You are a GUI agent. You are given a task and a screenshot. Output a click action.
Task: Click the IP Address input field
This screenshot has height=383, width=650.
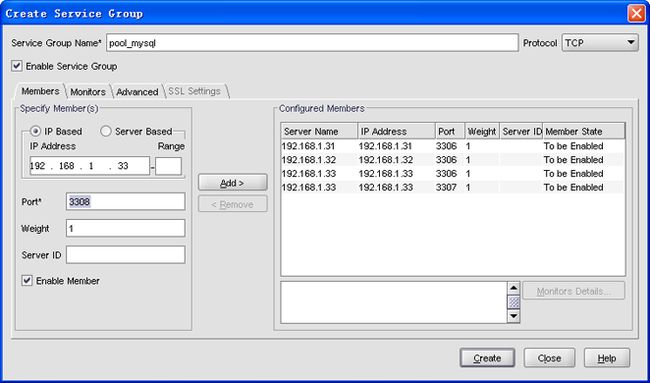coord(90,166)
